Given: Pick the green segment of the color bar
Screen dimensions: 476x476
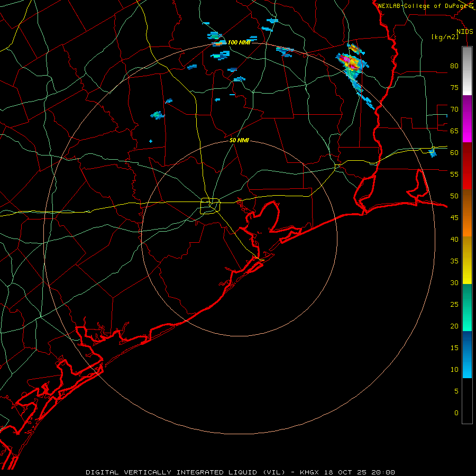Looking at the screenshot, I should click(x=467, y=307).
